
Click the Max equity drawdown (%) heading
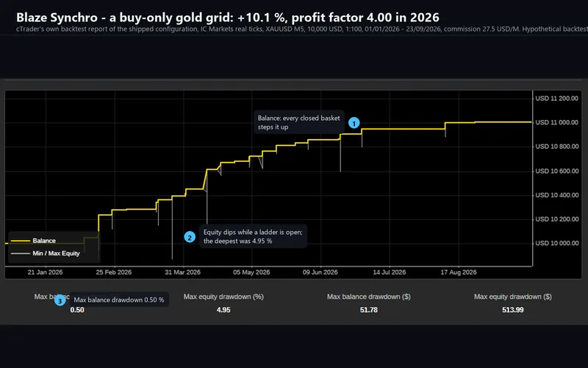(223, 297)
